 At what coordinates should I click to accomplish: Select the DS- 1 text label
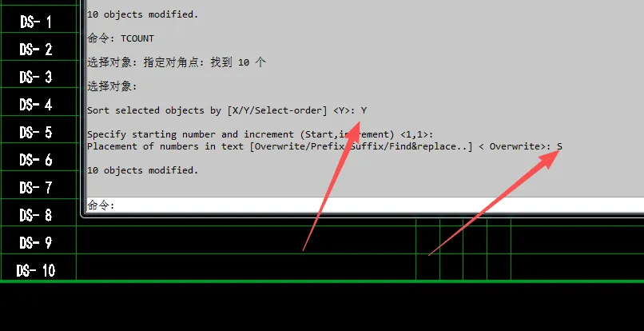[36, 22]
